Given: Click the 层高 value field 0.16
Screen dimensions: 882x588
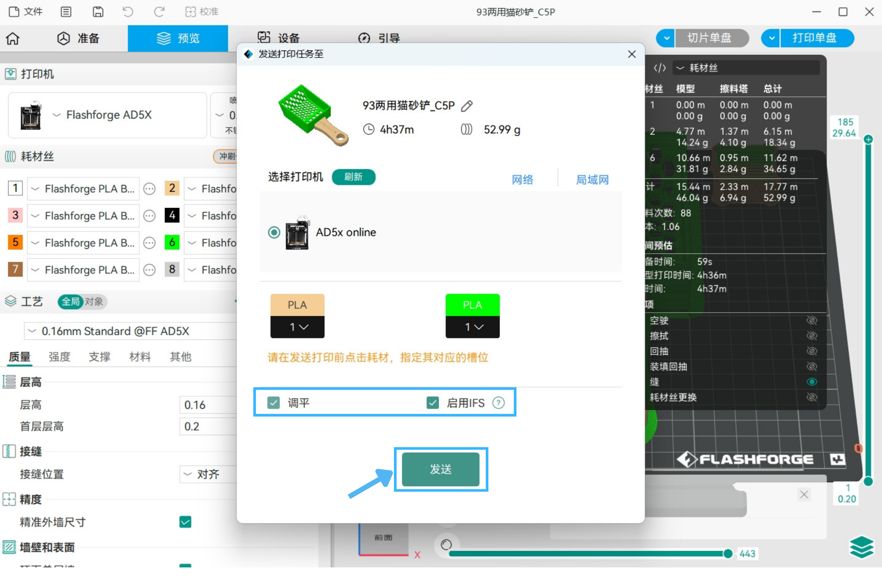Looking at the screenshot, I should coord(208,405).
